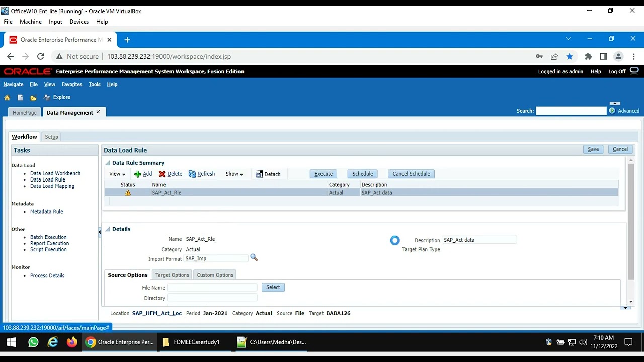Open the VirtualBox Devices menu
The image size is (644, 362).
pyautogui.click(x=79, y=22)
